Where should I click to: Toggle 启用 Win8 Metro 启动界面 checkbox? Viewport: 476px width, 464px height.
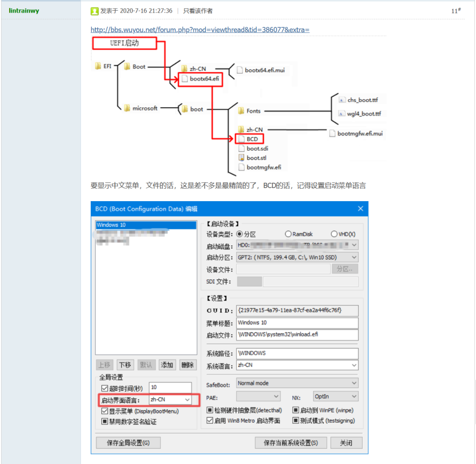pos(210,420)
